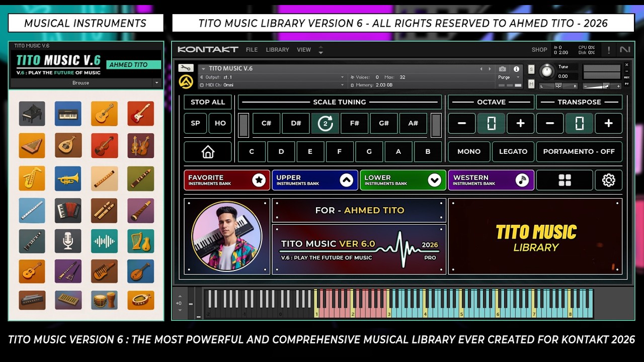
Task: Click the Tune knob
Action: [546, 71]
